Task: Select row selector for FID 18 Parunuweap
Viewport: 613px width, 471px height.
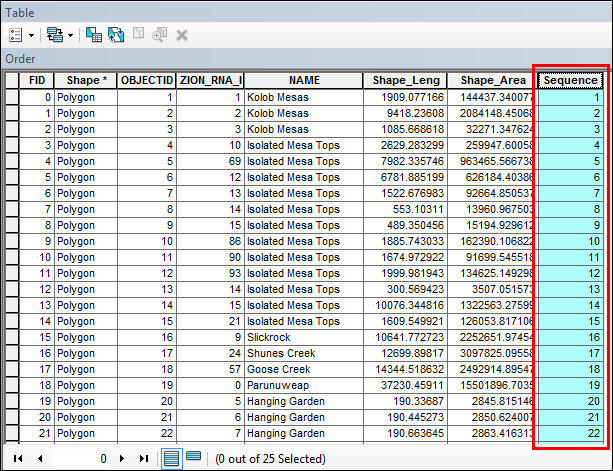Action: coord(12,385)
